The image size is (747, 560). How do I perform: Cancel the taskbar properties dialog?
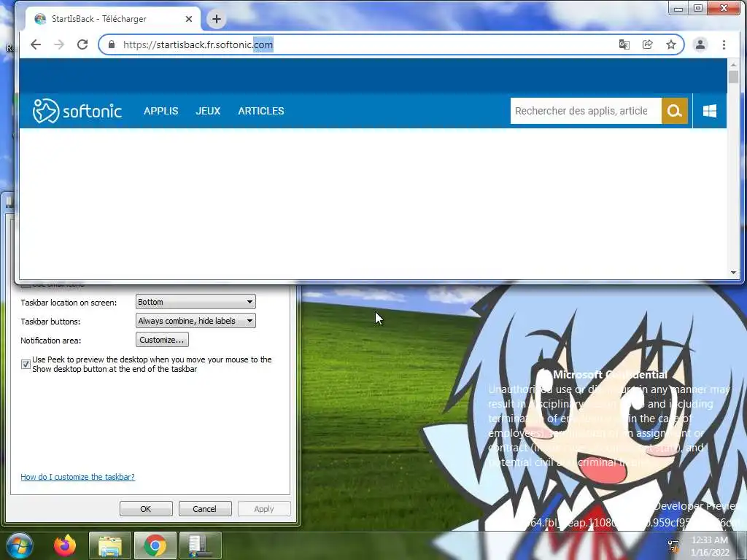point(205,508)
